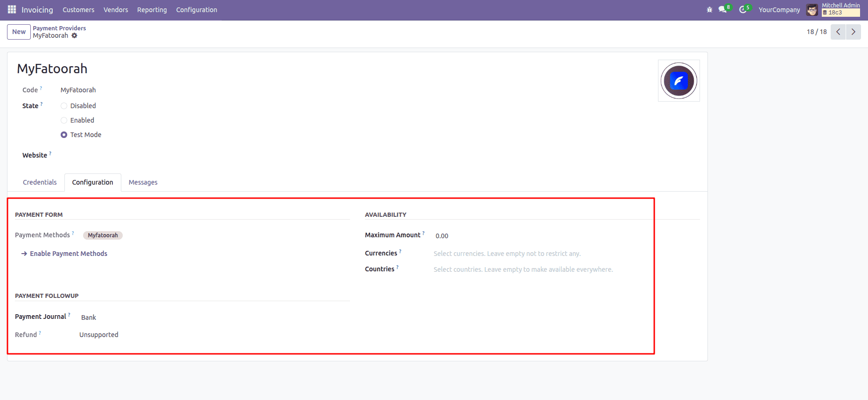Viewport: 868px width, 400px height.
Task: Open the activities clock icon
Action: (742, 9)
